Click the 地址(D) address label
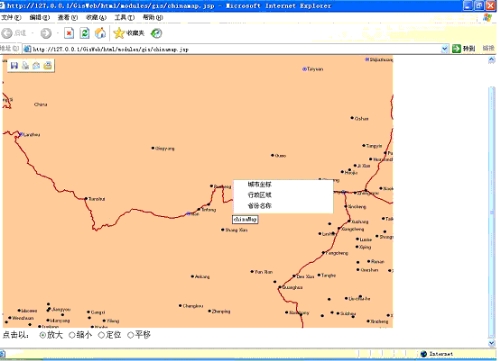 10,49
